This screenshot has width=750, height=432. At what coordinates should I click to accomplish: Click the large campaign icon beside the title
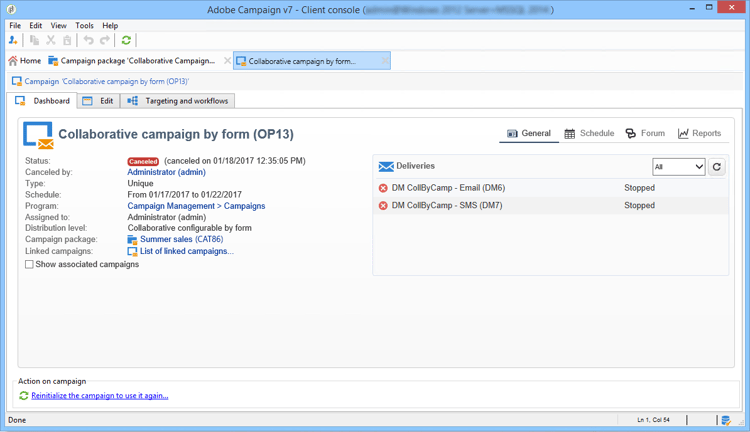[x=38, y=135]
